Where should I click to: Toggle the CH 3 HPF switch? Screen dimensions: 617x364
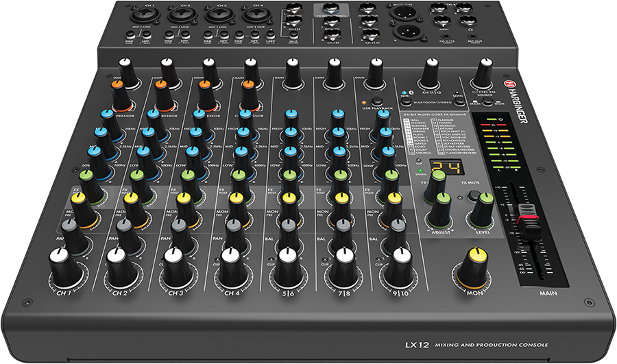point(223,35)
